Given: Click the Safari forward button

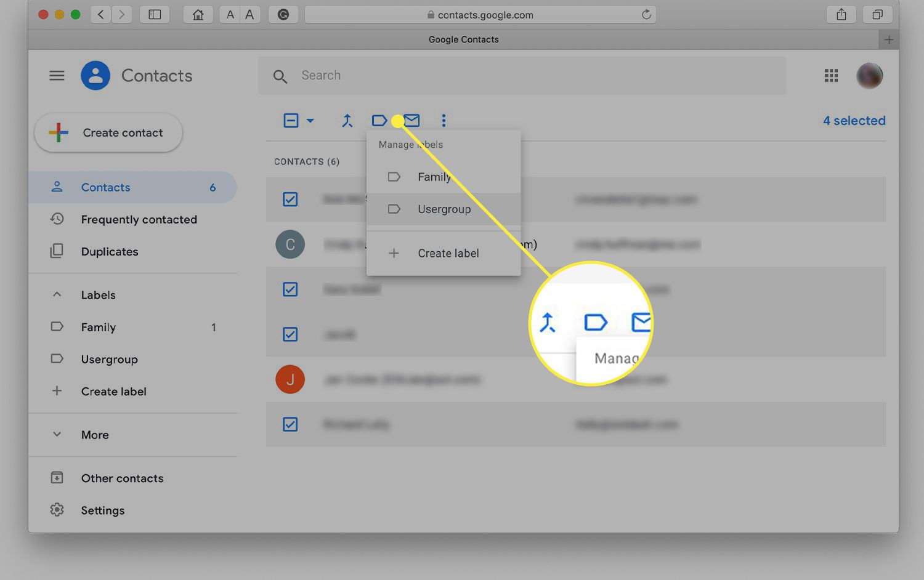Looking at the screenshot, I should pyautogui.click(x=121, y=14).
